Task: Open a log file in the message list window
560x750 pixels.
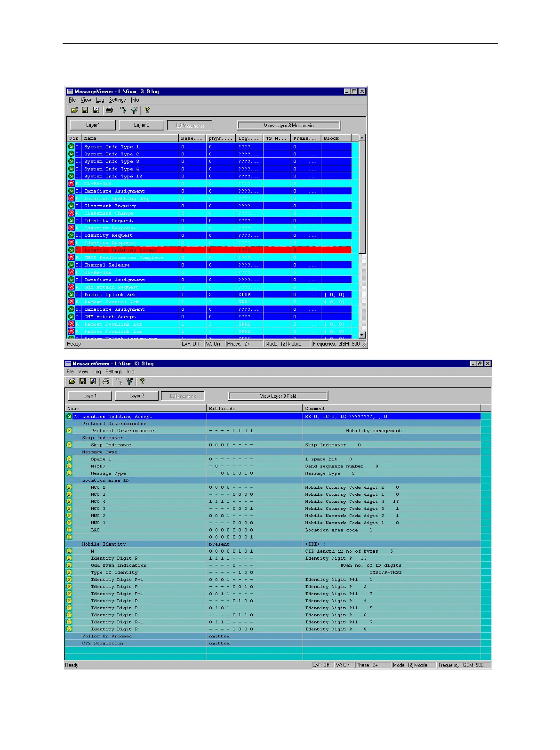Action: tap(74, 110)
